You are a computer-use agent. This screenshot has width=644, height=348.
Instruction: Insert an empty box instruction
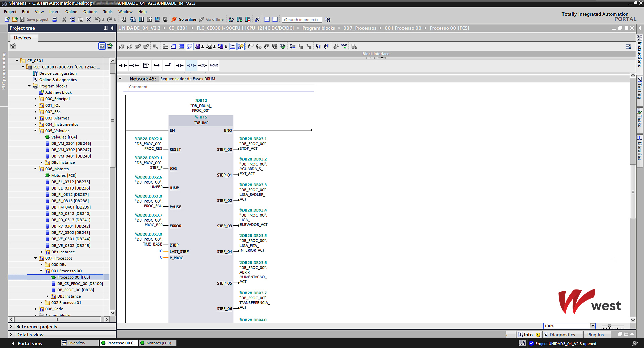click(146, 65)
